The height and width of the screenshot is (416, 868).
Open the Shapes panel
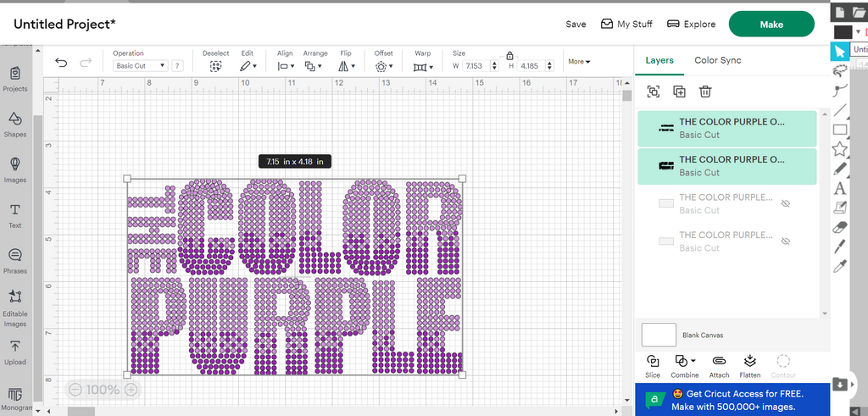coord(15,125)
